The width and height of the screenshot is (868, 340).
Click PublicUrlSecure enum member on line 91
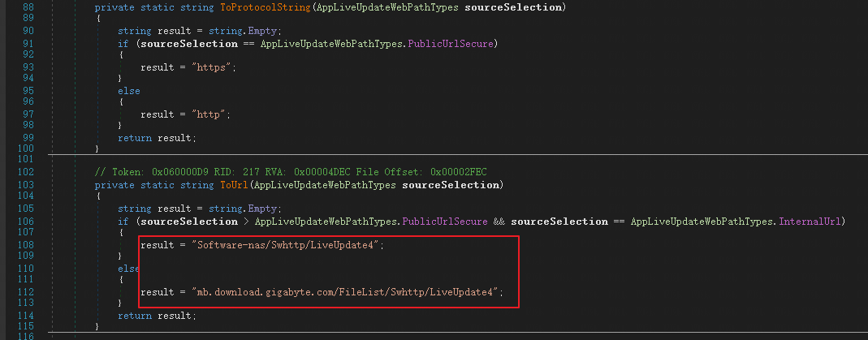click(x=450, y=43)
